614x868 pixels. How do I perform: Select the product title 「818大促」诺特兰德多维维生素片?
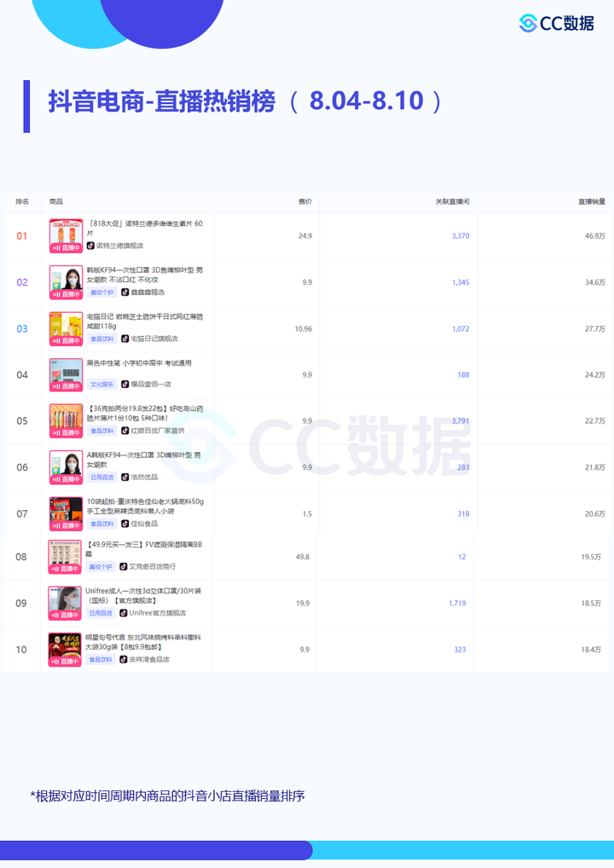tap(144, 228)
